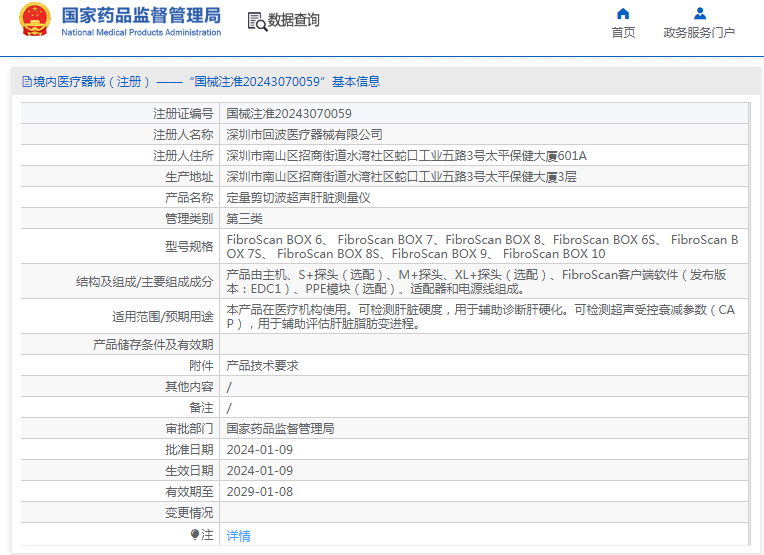Click the 结构及组成/主要组成成分 label

(x=145, y=282)
